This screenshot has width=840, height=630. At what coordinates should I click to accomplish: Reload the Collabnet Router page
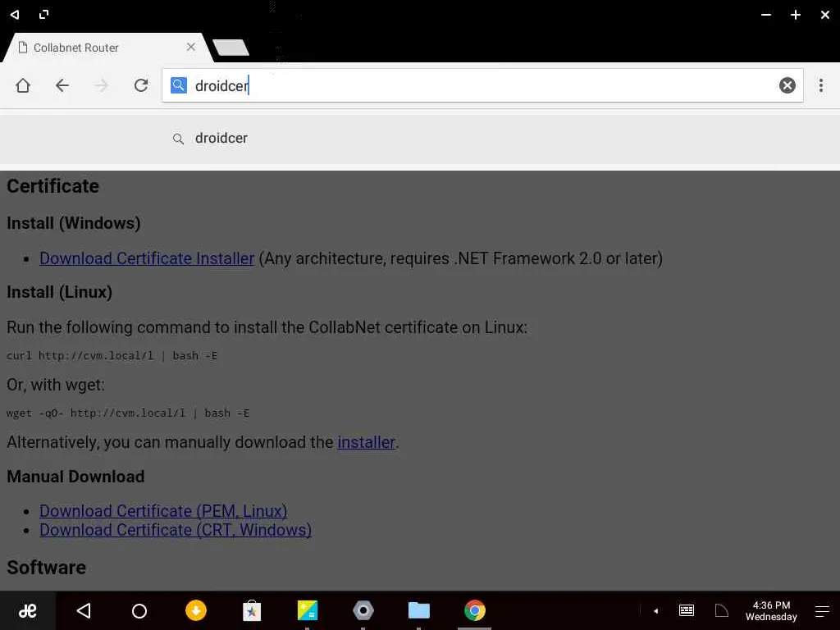141,85
